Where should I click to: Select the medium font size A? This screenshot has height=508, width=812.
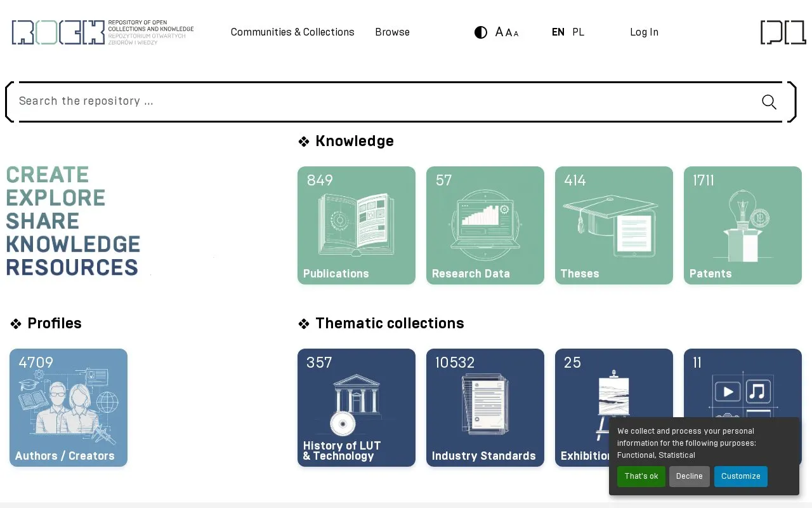pyautogui.click(x=509, y=33)
